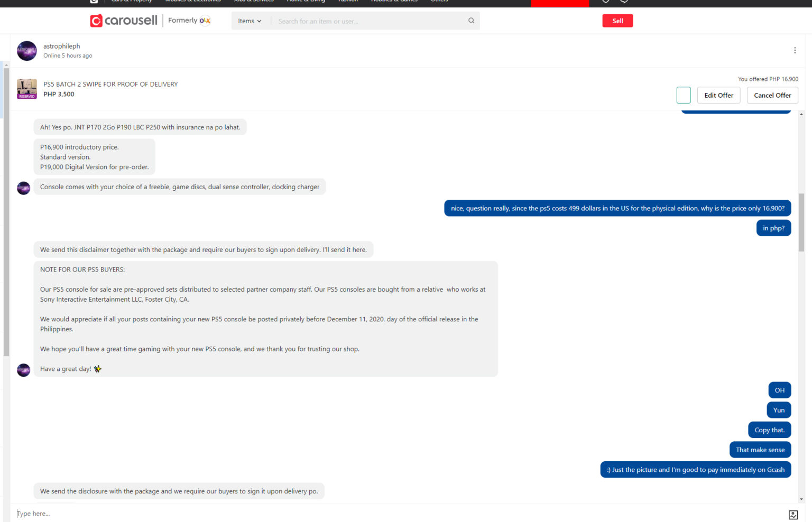This screenshot has height=522, width=812.
Task: Click sender avatar beside 'Have a great day' message
Action: click(x=24, y=370)
